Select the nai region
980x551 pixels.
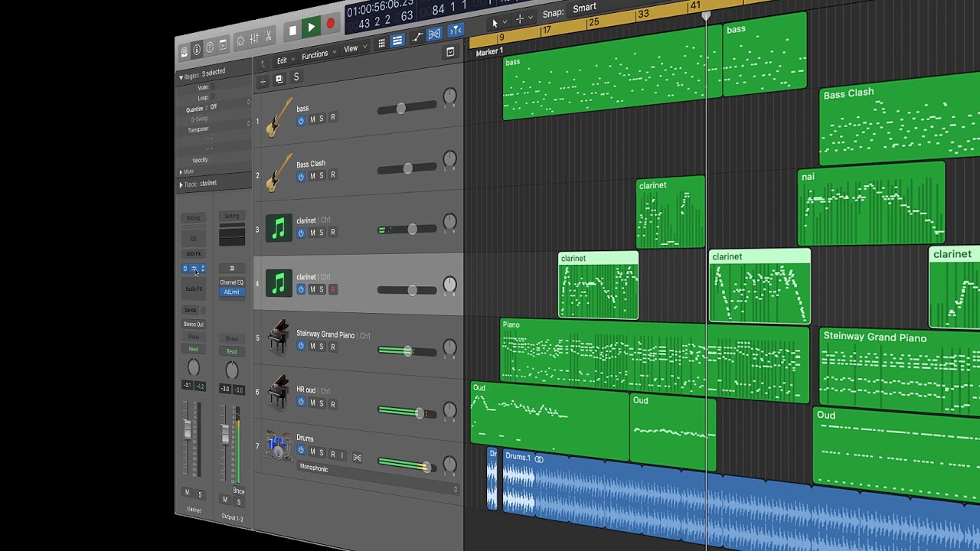point(871,204)
